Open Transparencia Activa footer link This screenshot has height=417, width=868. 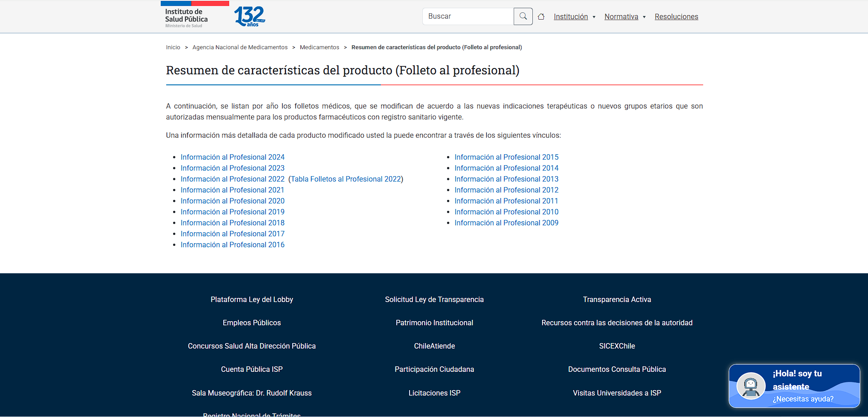pyautogui.click(x=616, y=299)
